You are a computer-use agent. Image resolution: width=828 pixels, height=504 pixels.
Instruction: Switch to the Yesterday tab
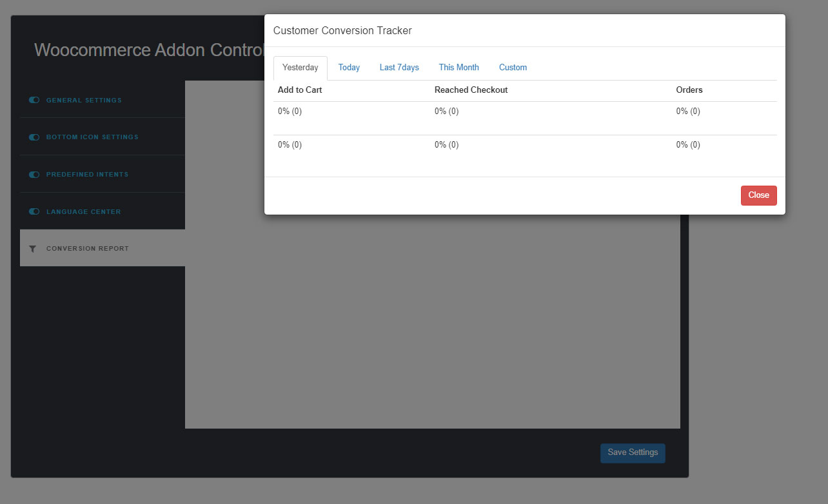(x=301, y=68)
